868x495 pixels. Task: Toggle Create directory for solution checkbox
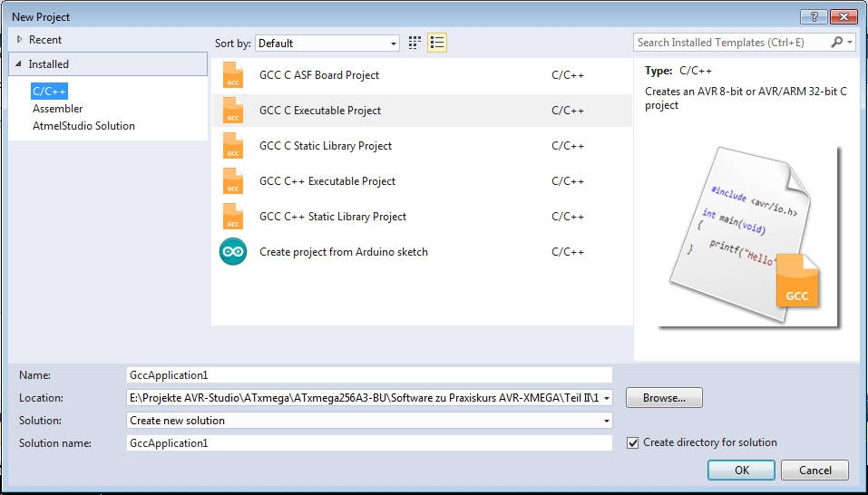[632, 443]
